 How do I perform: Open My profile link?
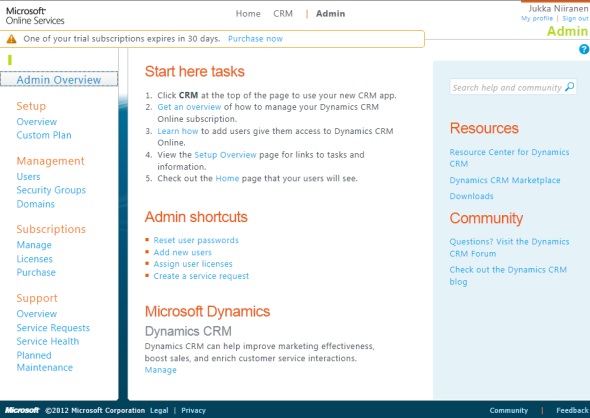click(537, 18)
